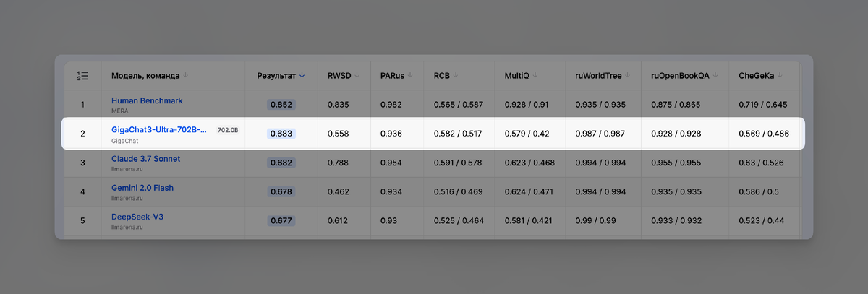Click the ranking list icon in header
Viewport: 868px width, 294px height.
coord(82,75)
